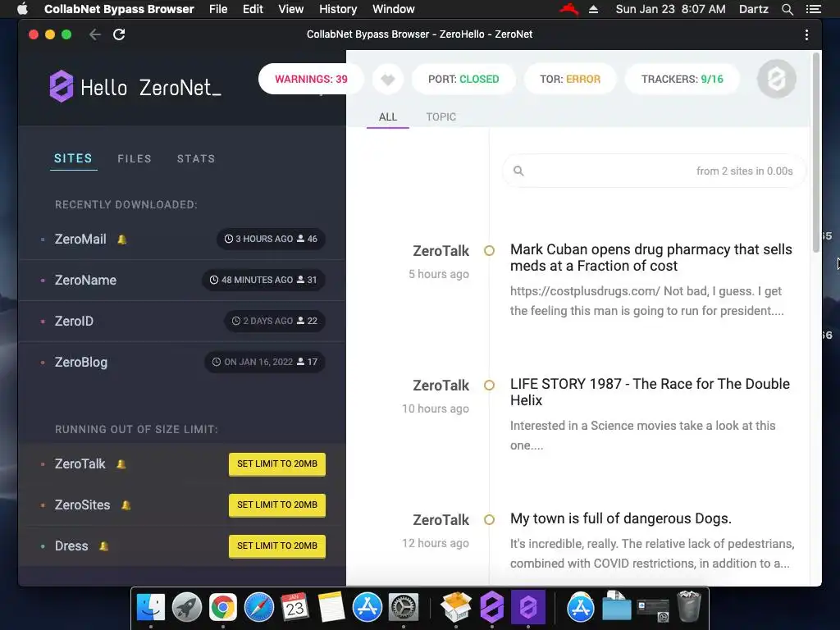
Task: Click ZeroTalk label at 12 hours ago
Action: pos(441,519)
